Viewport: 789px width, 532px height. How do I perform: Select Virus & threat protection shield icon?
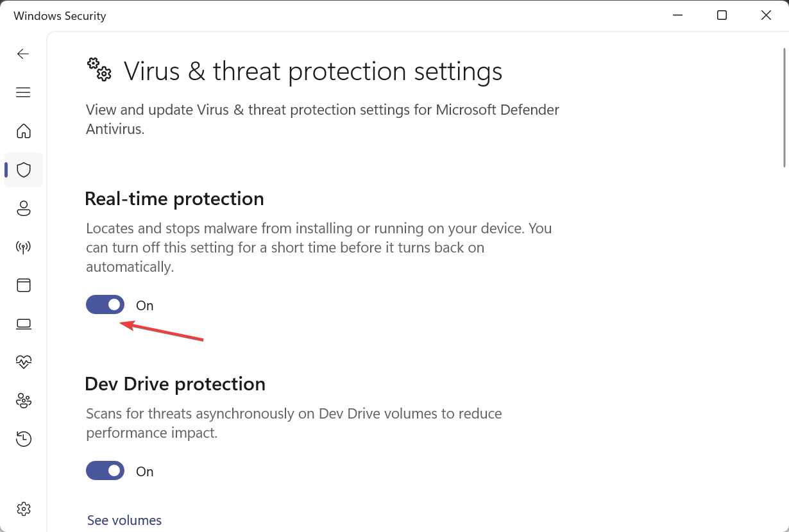[x=24, y=170]
